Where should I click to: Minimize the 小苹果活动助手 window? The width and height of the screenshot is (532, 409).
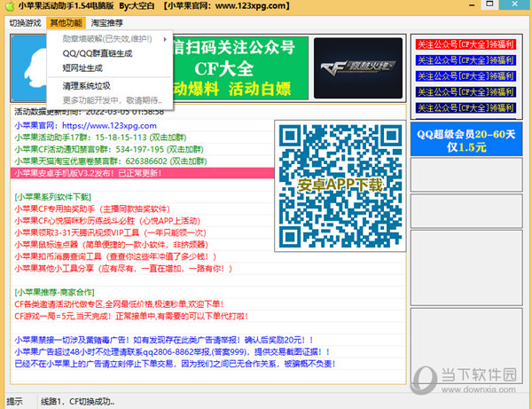[472, 4]
